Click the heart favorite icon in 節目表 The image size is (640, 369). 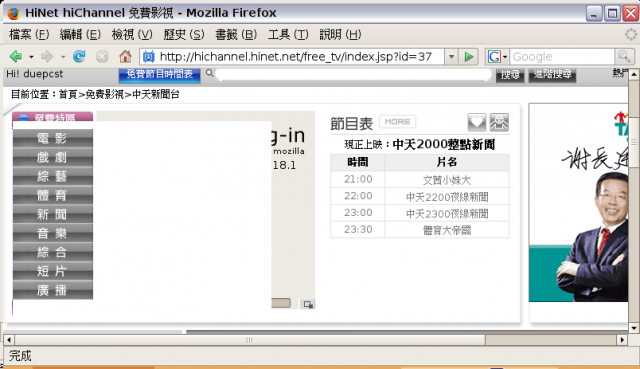coord(476,122)
